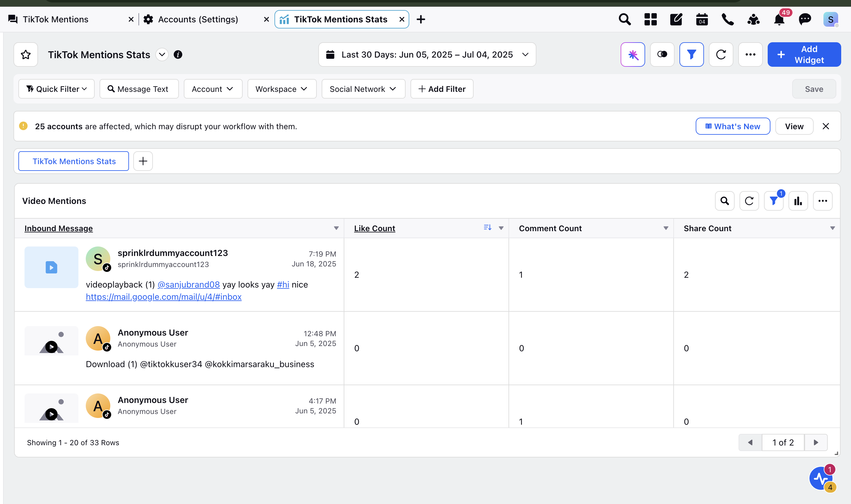The image size is (851, 504).
Task: Go to previous page of results
Action: pos(750,442)
